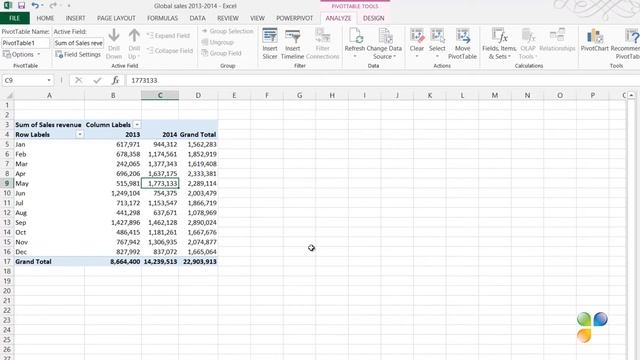
Task: Click vertical scrollbar up arrow
Action: click(631, 95)
